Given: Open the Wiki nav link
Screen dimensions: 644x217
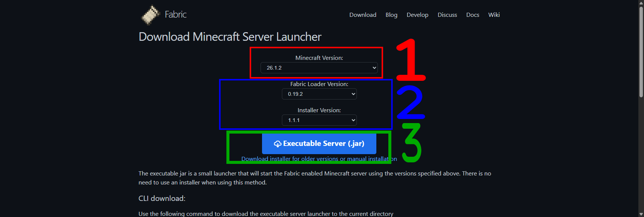Looking at the screenshot, I should (x=494, y=15).
